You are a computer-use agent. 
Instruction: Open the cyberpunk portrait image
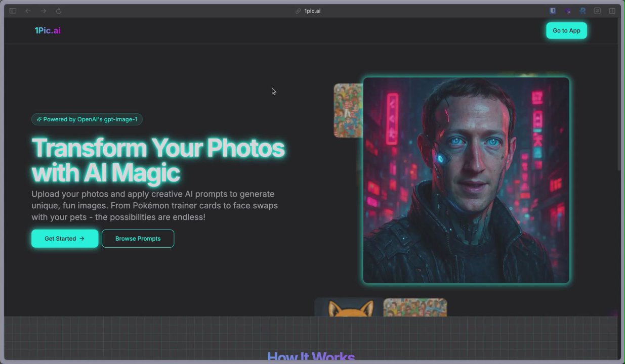pos(466,180)
